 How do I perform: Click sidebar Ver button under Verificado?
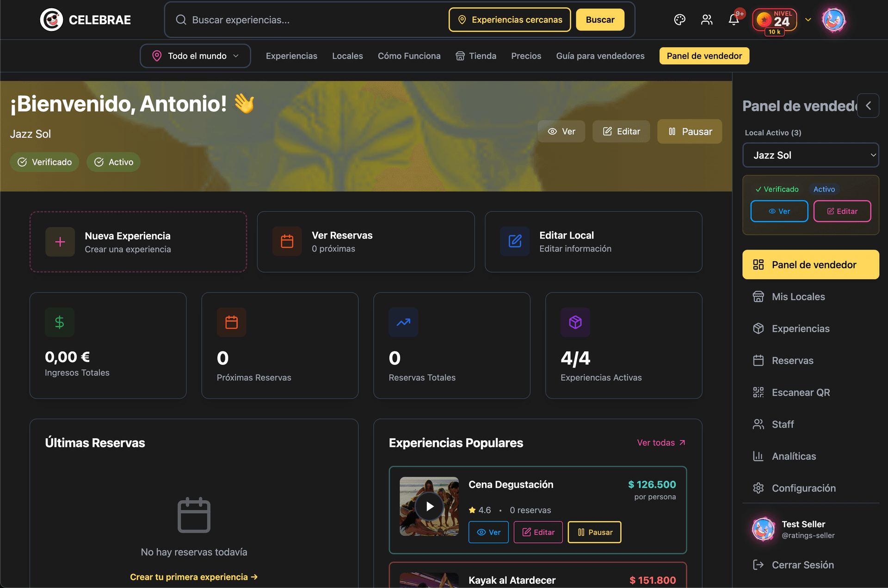coord(779,211)
